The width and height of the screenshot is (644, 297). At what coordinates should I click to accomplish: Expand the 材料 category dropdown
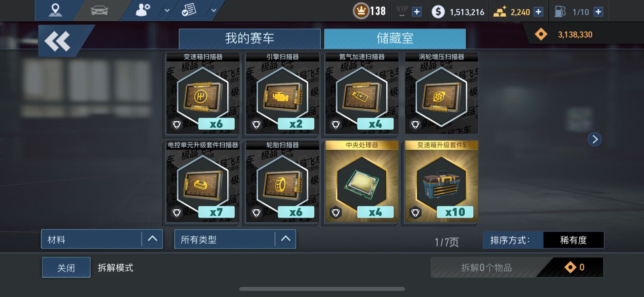click(102, 239)
